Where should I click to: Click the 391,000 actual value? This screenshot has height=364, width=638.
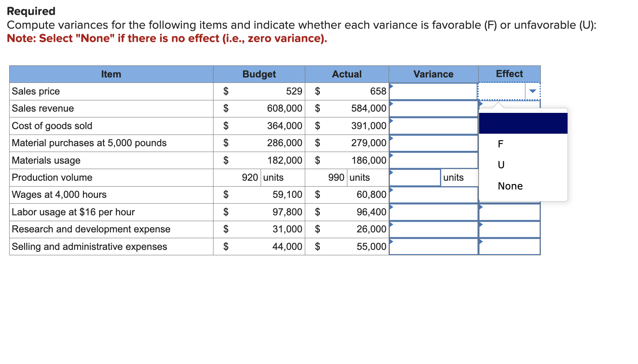click(x=369, y=126)
